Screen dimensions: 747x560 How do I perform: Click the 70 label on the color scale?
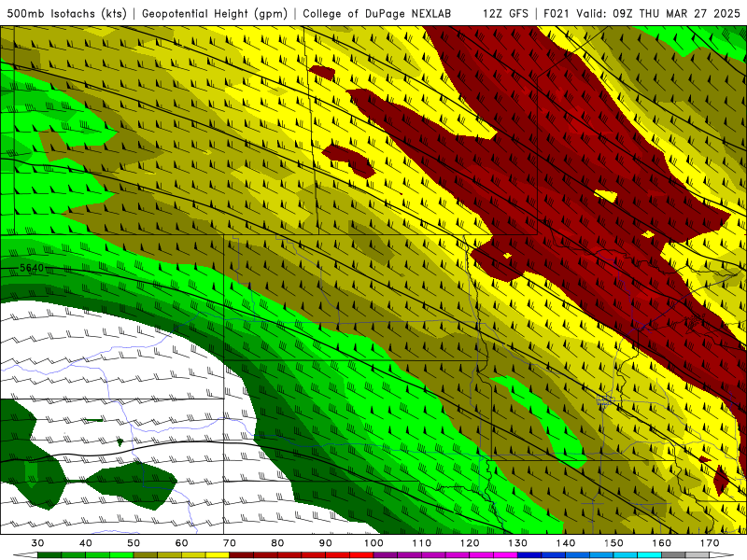pos(230,543)
